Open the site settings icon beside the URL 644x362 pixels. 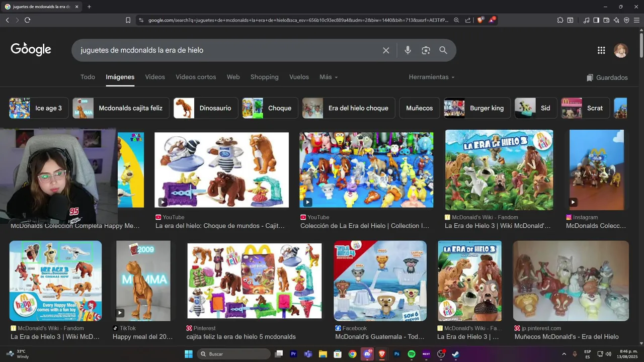click(141, 20)
